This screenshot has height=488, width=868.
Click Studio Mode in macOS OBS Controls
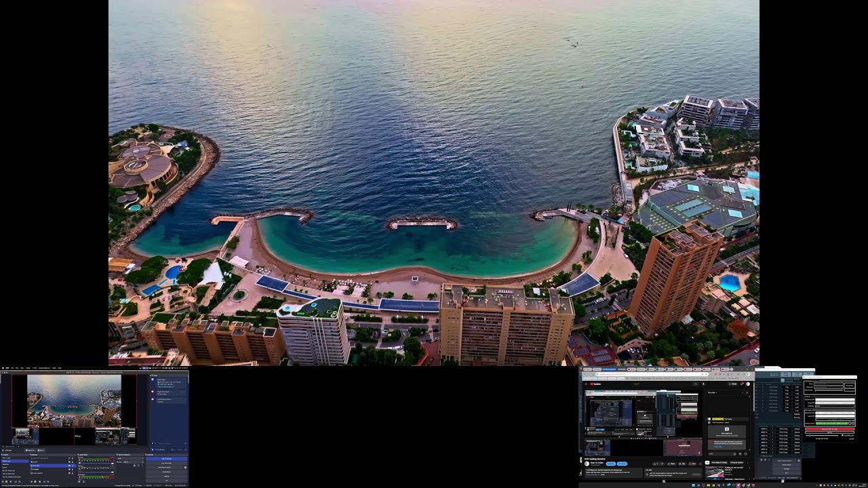(x=166, y=472)
